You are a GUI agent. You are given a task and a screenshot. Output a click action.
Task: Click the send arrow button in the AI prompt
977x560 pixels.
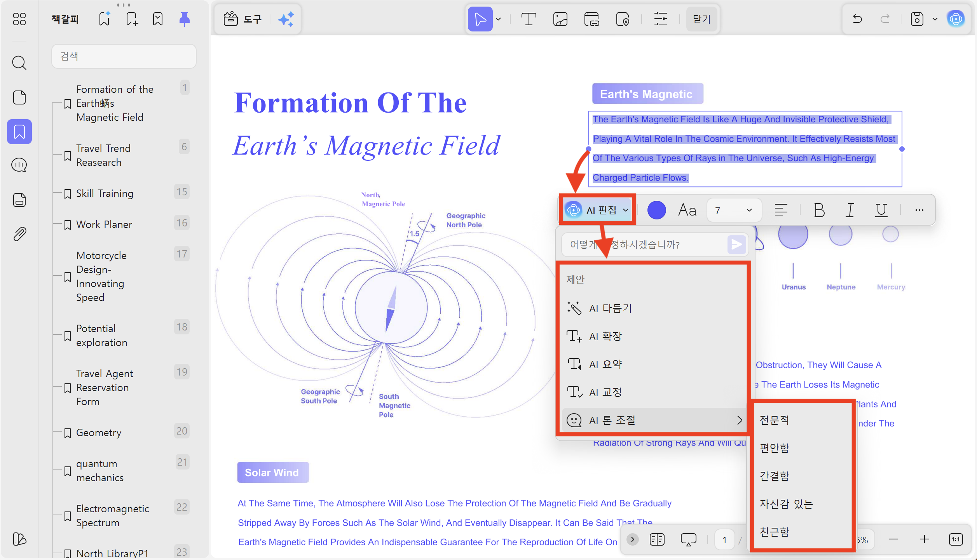point(736,245)
